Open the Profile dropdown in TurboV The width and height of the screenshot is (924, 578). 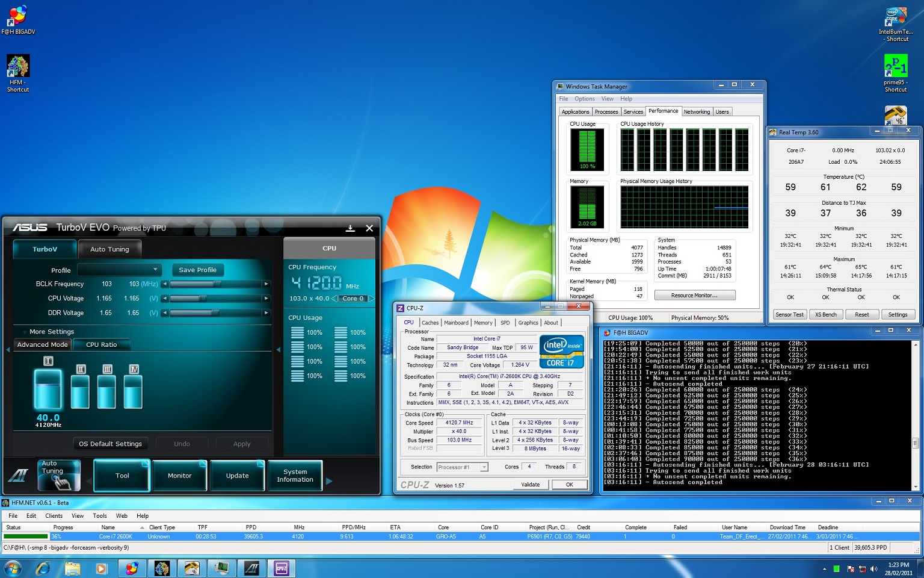pos(119,269)
